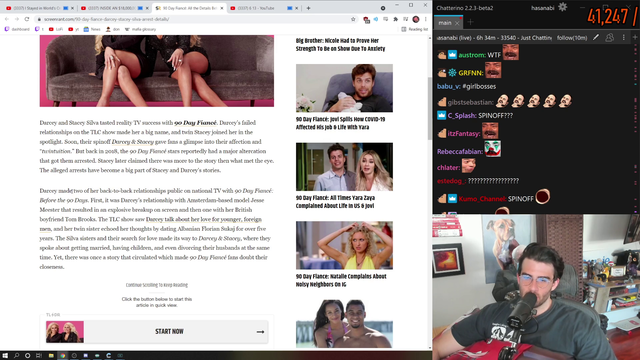Screen dimensions: 640x360
Task: Switch to the 'INSIDE AN $18,000' YouTube tab
Action: [x=111, y=8]
